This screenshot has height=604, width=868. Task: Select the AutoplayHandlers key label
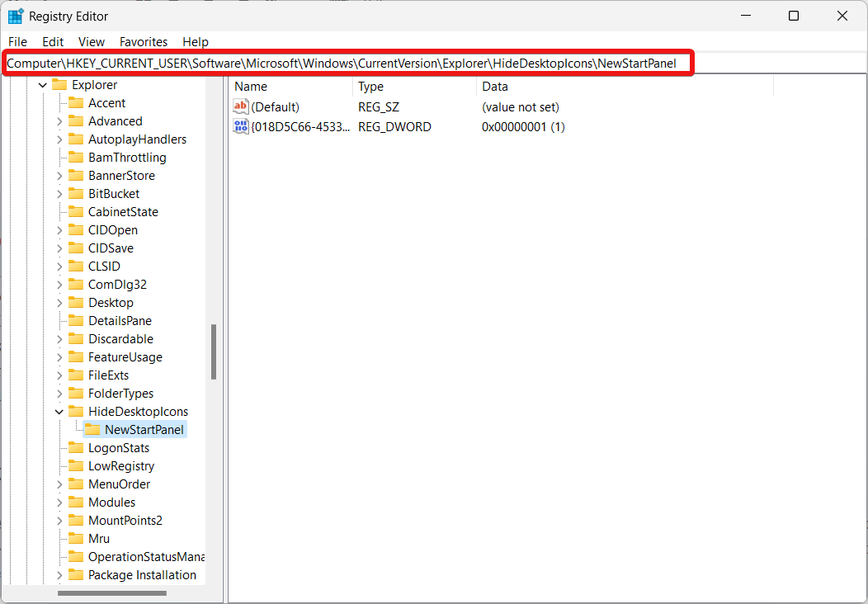137,139
